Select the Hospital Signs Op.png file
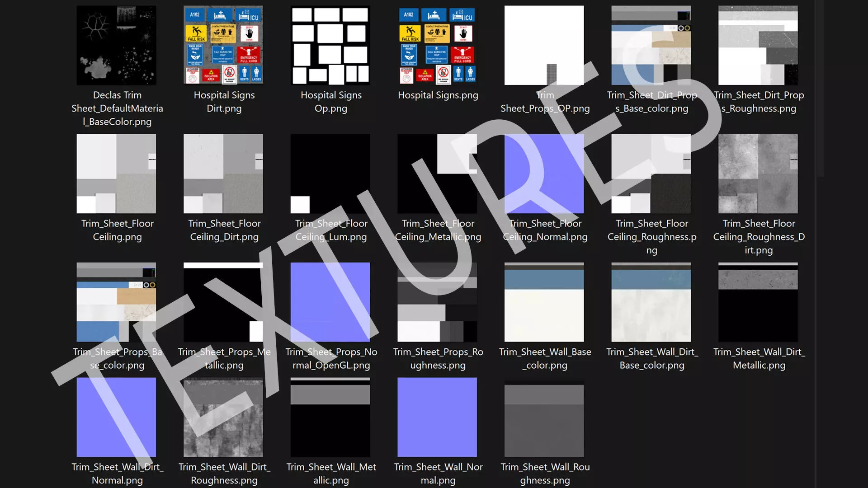The image size is (868, 488). [x=330, y=45]
